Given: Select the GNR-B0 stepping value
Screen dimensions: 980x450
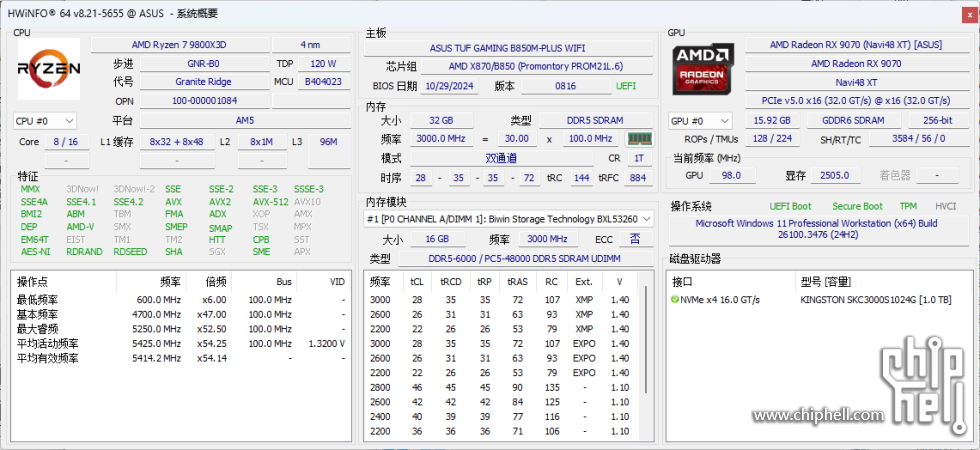Looking at the screenshot, I should tap(204, 64).
